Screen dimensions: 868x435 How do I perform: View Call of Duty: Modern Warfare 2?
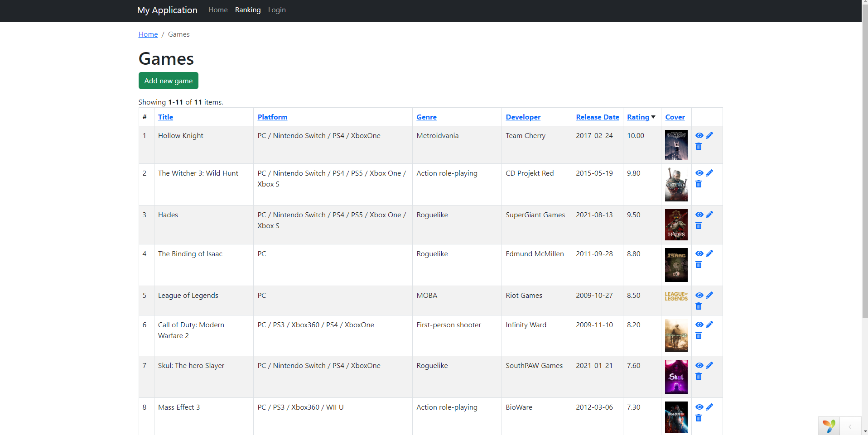coord(699,325)
